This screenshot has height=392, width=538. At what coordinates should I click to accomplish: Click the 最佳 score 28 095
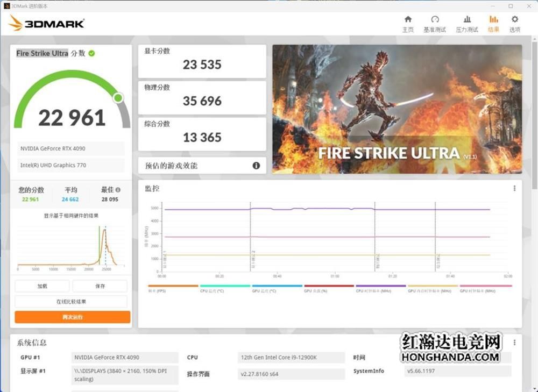pos(110,199)
